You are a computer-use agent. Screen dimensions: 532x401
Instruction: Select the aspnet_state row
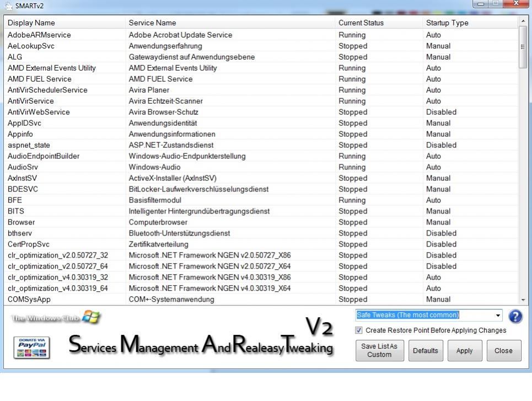[x=261, y=145]
